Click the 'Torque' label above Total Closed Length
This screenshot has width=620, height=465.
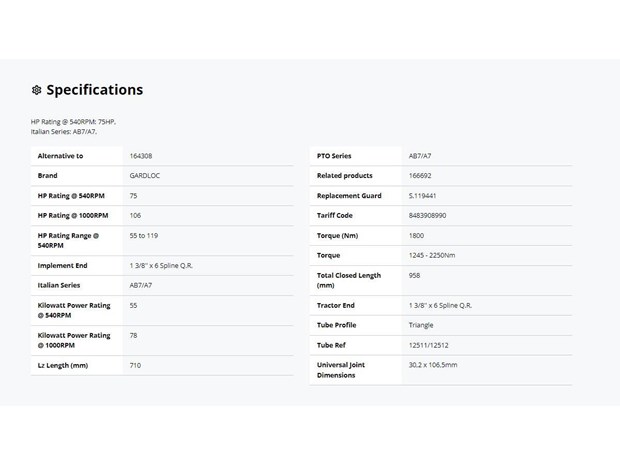(x=328, y=255)
